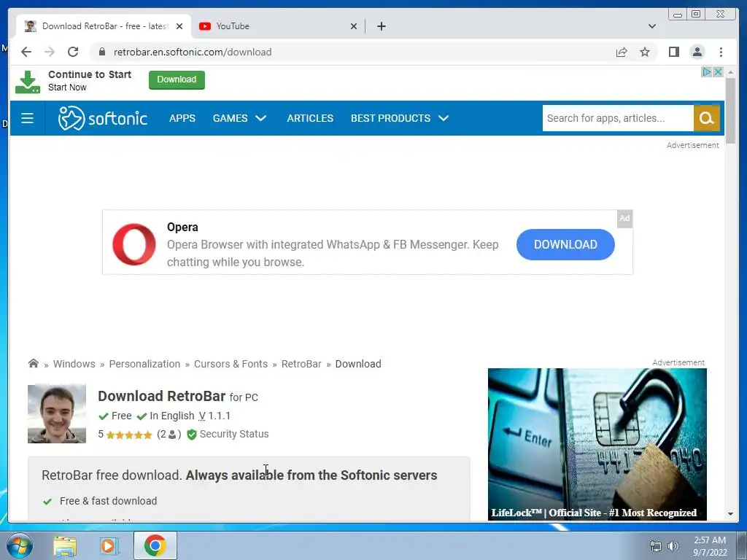Screen dimensions: 747x560
Task: Open the Windows breadcrumb link
Action: pyautogui.click(x=74, y=364)
